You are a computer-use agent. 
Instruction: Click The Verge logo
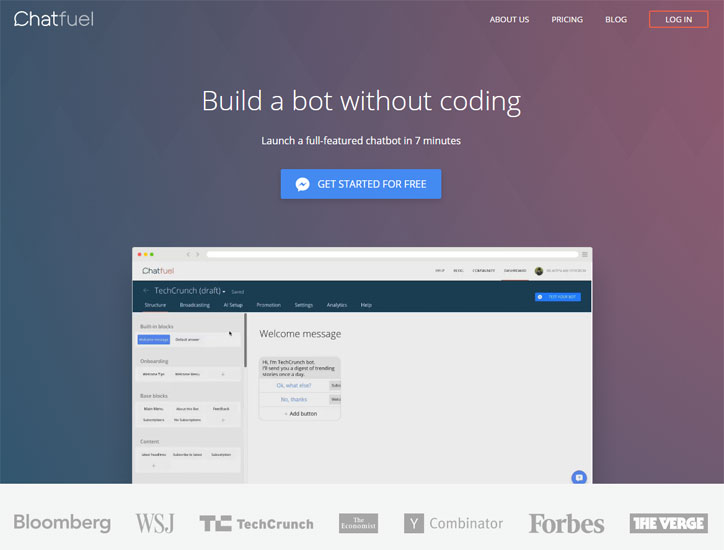[x=669, y=523]
